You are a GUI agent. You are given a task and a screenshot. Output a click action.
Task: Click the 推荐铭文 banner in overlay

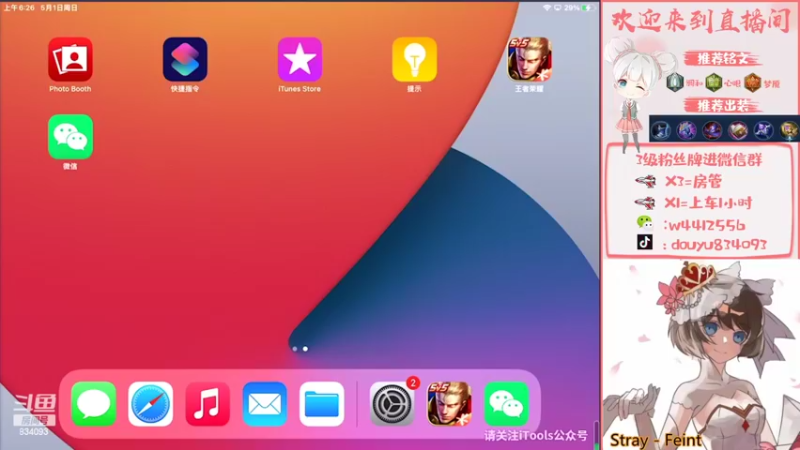click(722, 59)
